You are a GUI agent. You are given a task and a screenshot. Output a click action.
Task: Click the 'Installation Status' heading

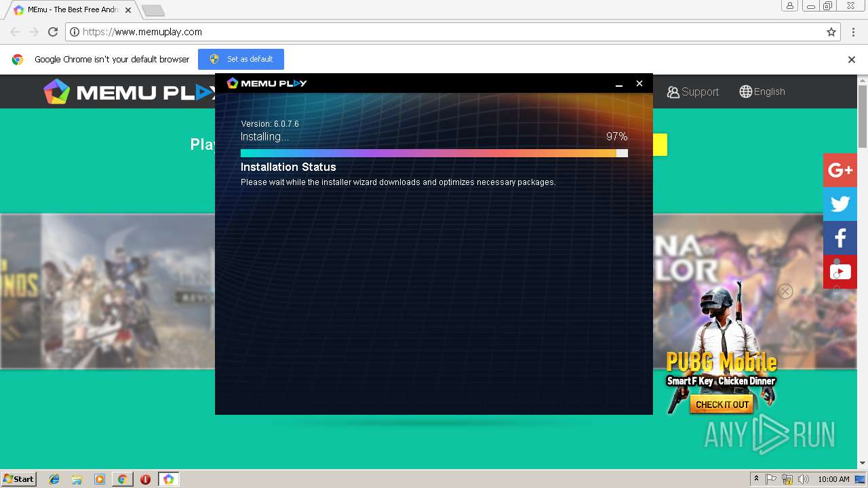coord(288,167)
